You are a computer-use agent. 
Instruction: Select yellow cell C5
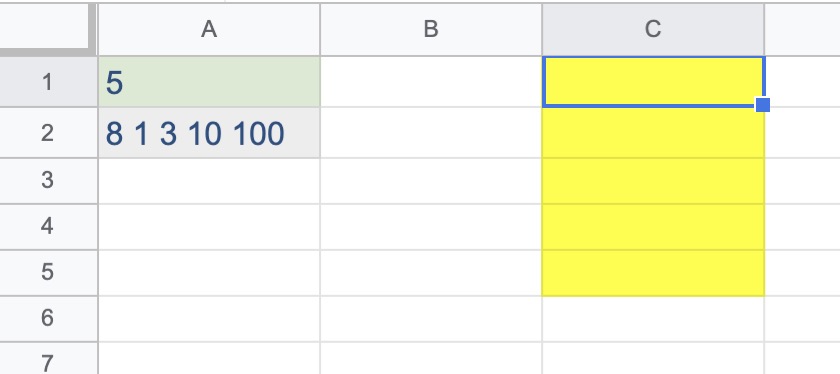[653, 273]
